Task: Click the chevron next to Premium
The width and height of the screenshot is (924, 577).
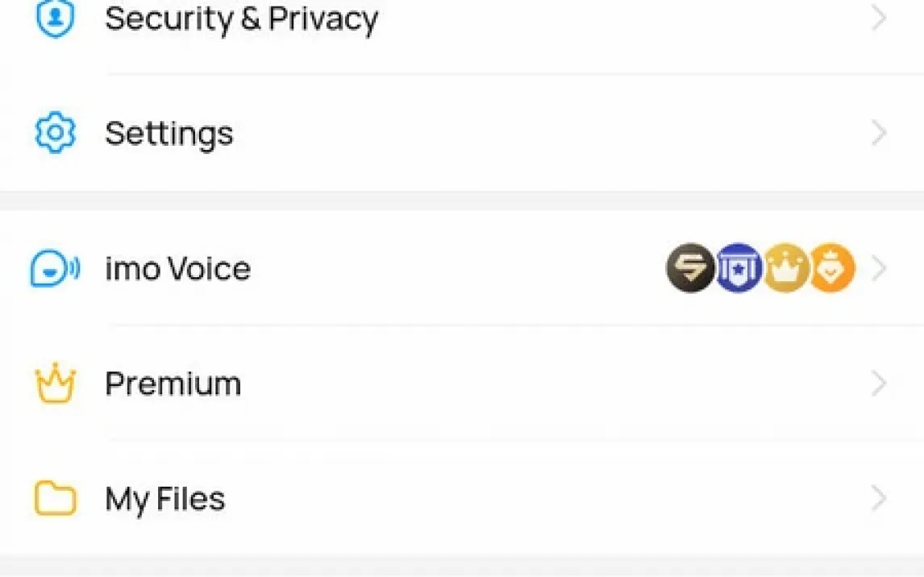Action: 879,384
